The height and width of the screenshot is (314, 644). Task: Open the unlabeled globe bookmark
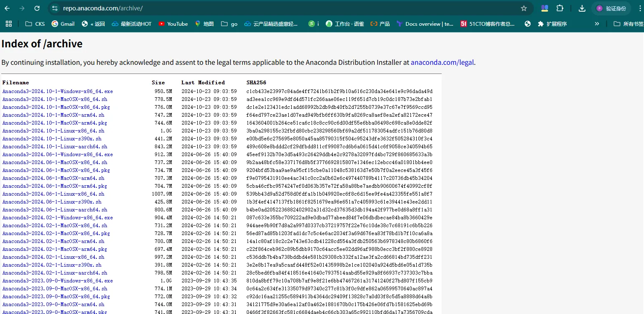pyautogui.click(x=528, y=24)
